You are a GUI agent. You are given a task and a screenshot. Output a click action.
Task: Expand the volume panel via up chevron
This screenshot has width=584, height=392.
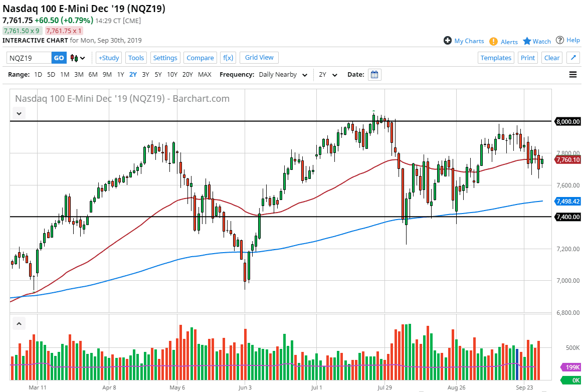tap(19, 323)
